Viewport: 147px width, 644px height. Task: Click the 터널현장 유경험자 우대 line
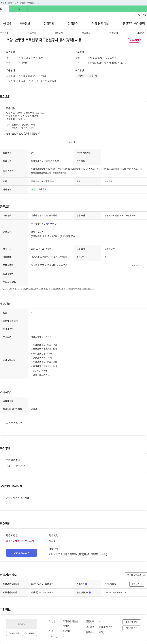[x=23, y=128]
